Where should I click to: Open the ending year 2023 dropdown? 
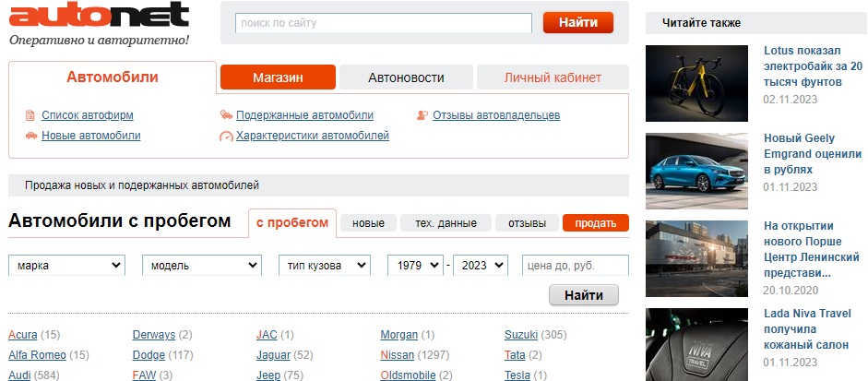480,266
